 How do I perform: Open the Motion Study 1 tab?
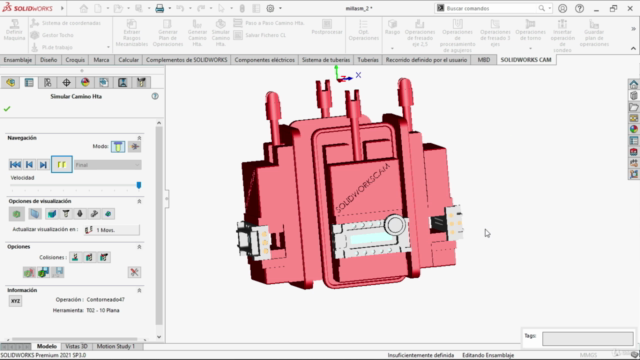click(116, 346)
